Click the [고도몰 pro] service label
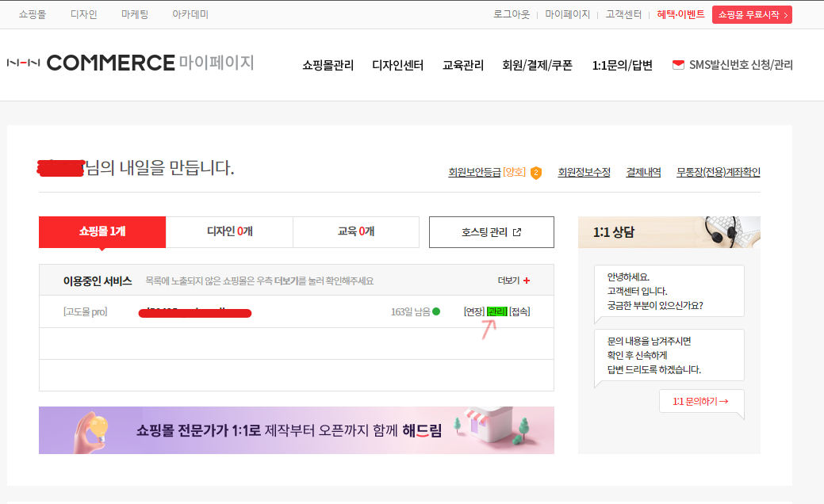This screenshot has width=824, height=504. 85,312
